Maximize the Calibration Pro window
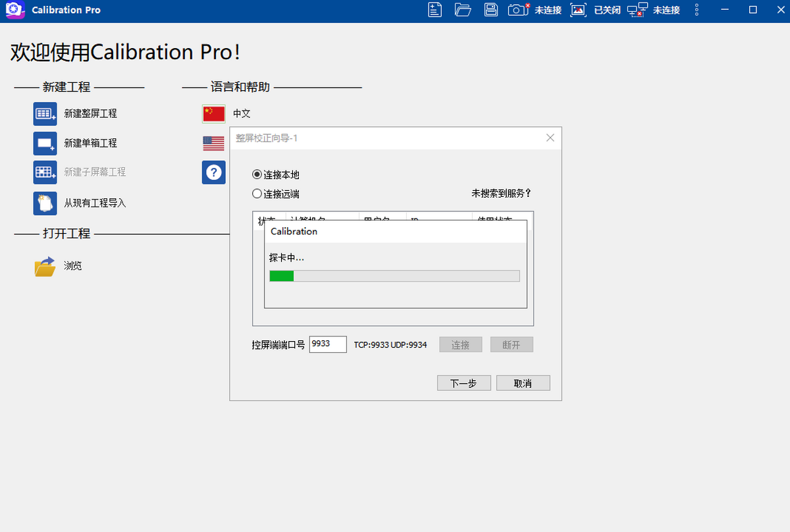Viewport: 790px width, 532px height. [x=753, y=10]
